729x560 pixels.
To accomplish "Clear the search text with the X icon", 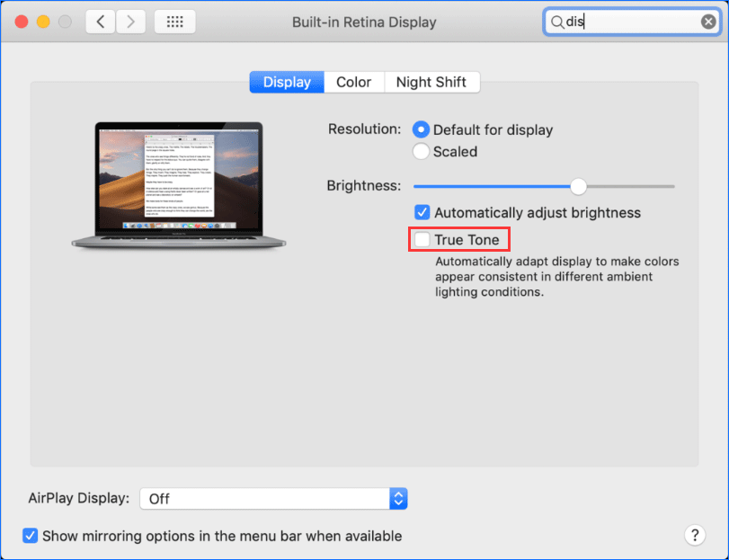I will point(709,21).
